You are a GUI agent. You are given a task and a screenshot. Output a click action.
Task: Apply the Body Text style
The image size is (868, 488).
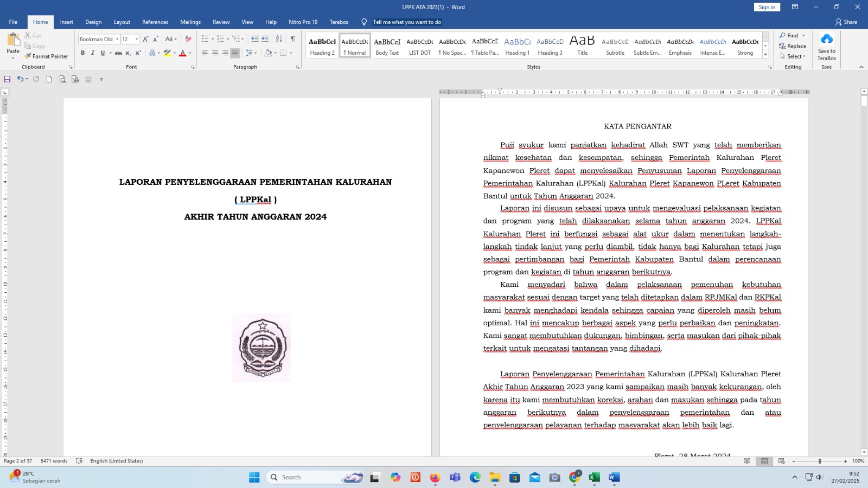point(387,46)
